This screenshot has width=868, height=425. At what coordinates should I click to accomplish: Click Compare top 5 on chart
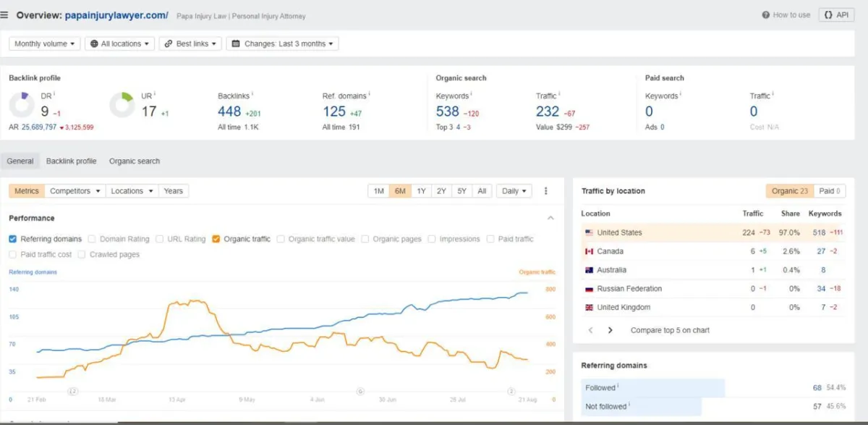tap(670, 330)
